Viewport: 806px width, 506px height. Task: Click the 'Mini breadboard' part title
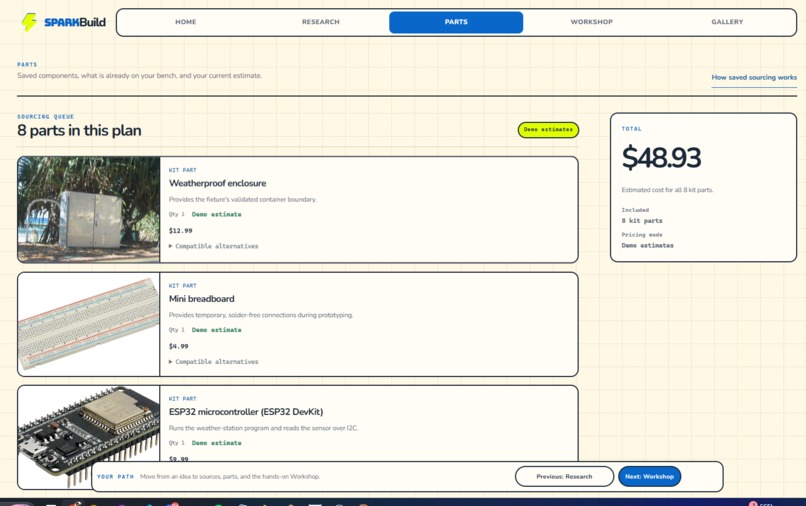click(x=202, y=299)
